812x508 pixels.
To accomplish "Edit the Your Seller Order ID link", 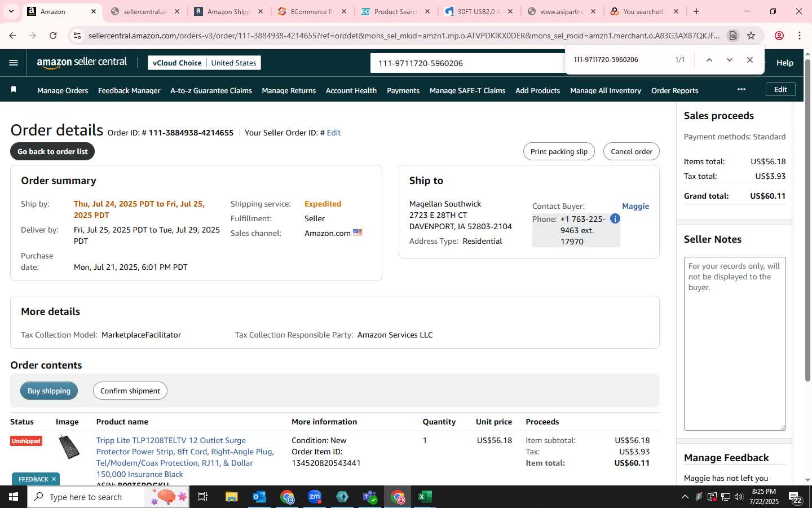I will coord(334,133).
